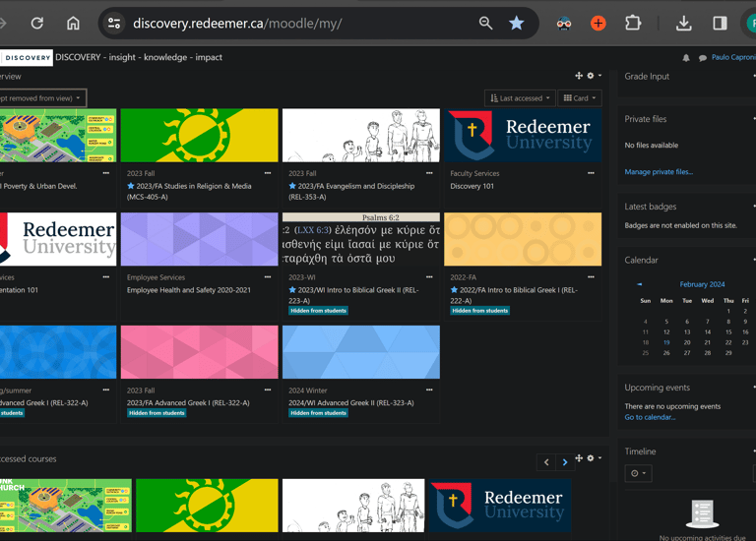Screen dimensions: 756x541
Task: Toggle star on 2022/FA Intro to Biblical Greek I
Action: pos(454,290)
